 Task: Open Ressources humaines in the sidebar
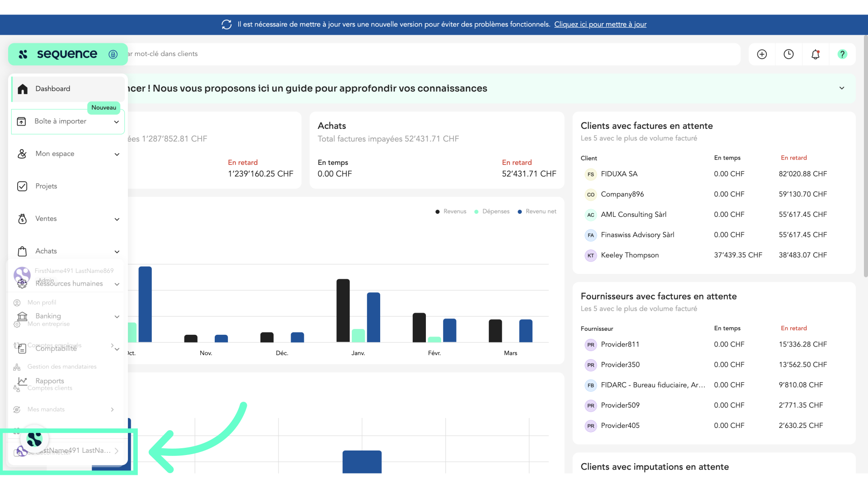[x=69, y=284]
